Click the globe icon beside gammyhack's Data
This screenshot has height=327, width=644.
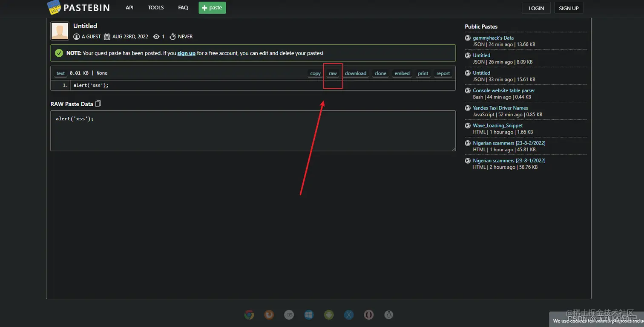point(468,38)
